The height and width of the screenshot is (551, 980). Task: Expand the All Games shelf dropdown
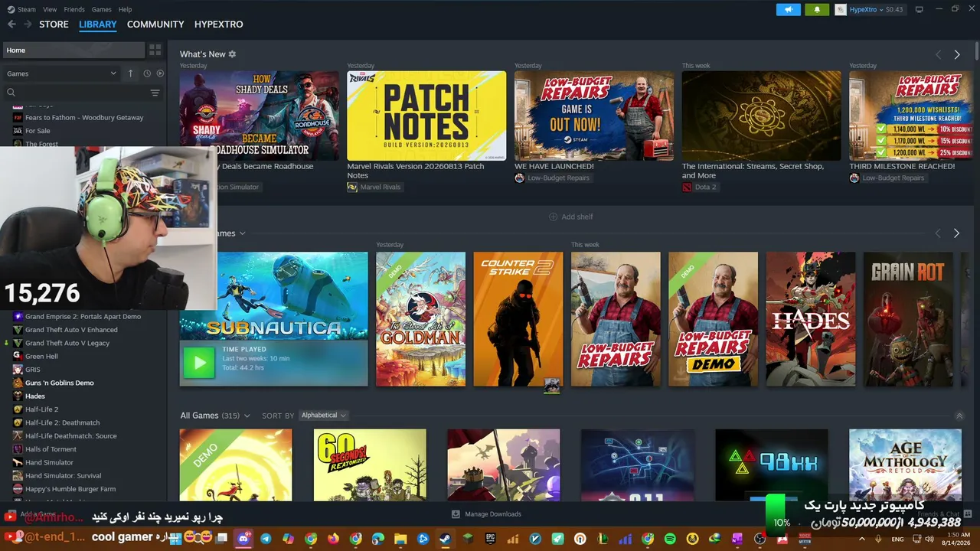[247, 416]
